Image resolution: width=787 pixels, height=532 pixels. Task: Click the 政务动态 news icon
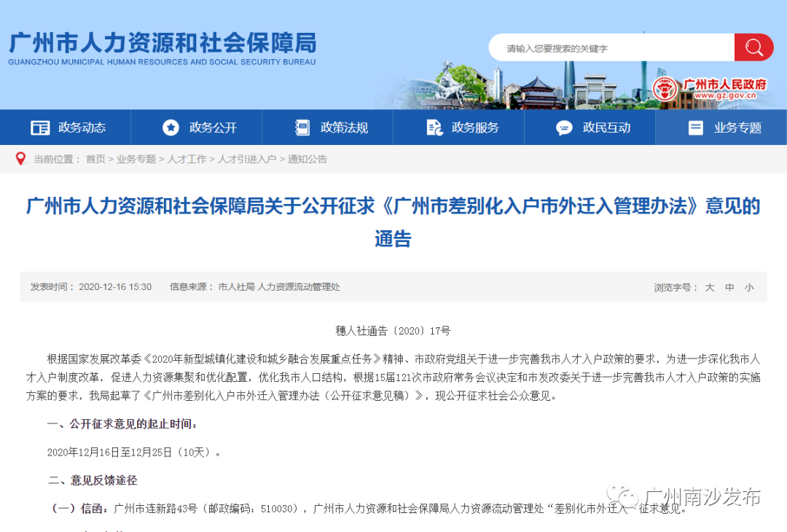tap(42, 127)
